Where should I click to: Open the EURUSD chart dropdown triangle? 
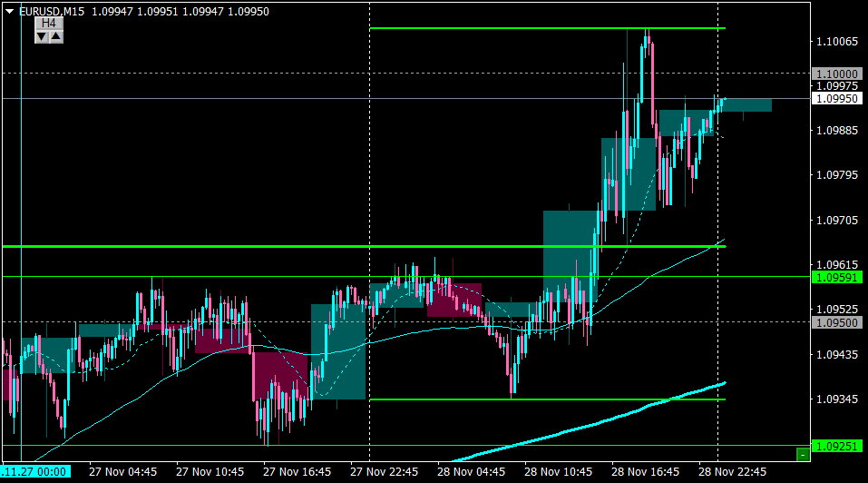coord(9,11)
